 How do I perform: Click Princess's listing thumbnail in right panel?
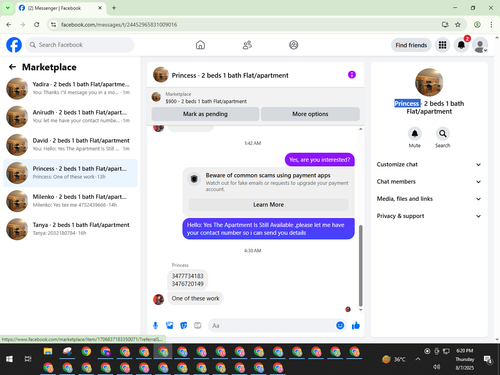tap(429, 82)
